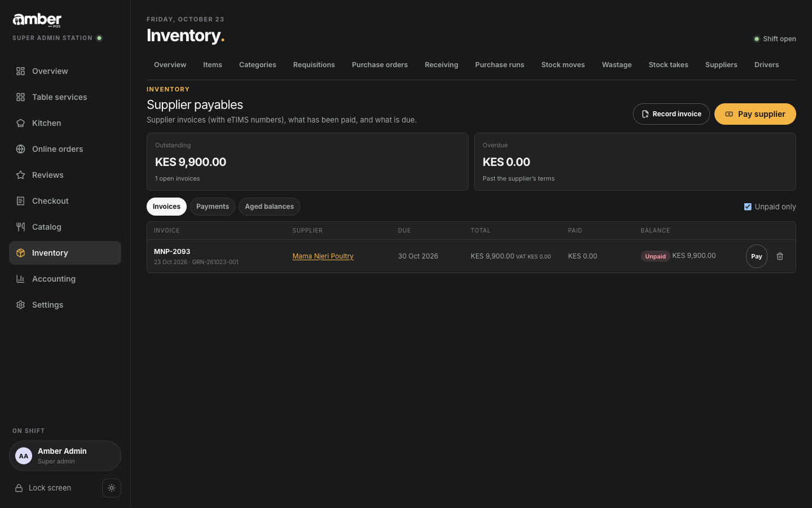
Task: Switch to the Drivers tab
Action: click(767, 65)
